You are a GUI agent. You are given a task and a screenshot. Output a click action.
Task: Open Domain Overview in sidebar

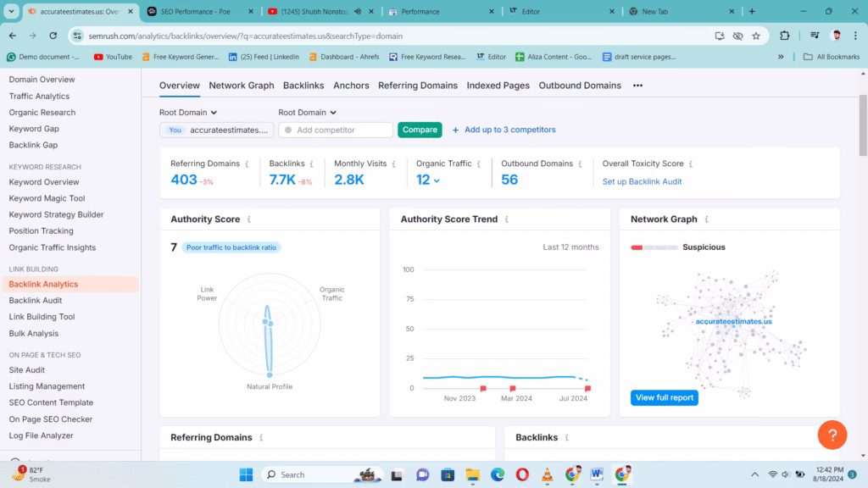(42, 79)
